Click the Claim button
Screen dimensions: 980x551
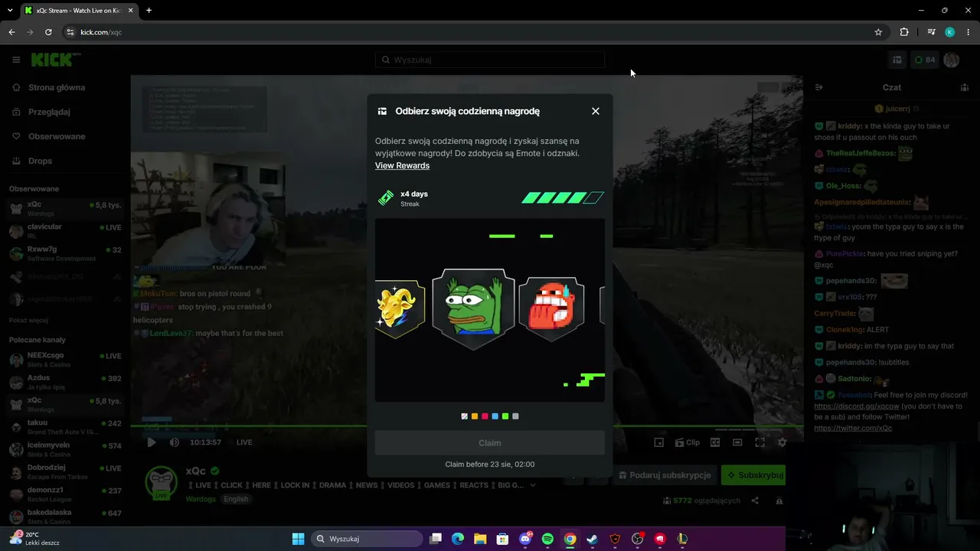(x=490, y=443)
